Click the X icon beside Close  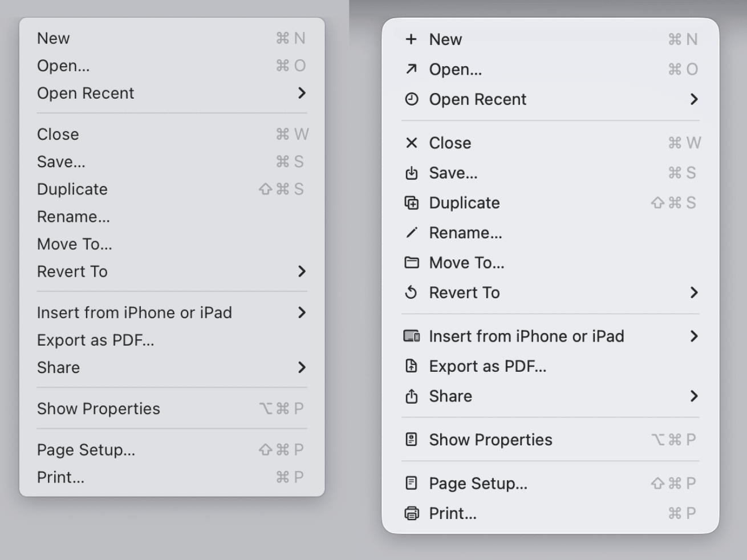411,143
